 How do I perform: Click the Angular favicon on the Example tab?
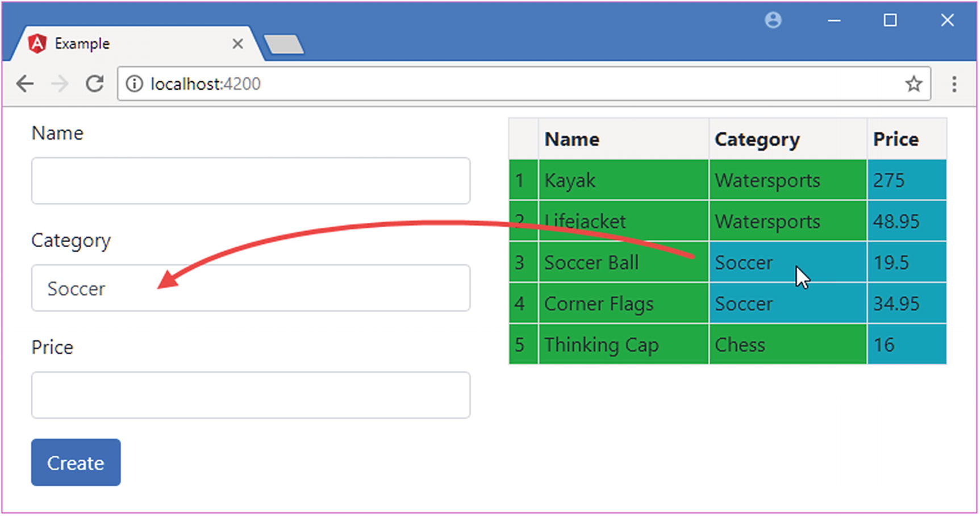(37, 44)
